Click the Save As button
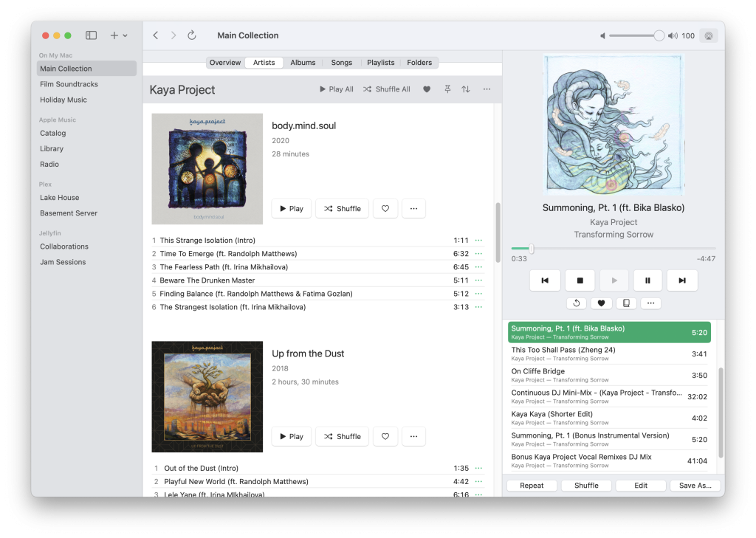 (695, 486)
